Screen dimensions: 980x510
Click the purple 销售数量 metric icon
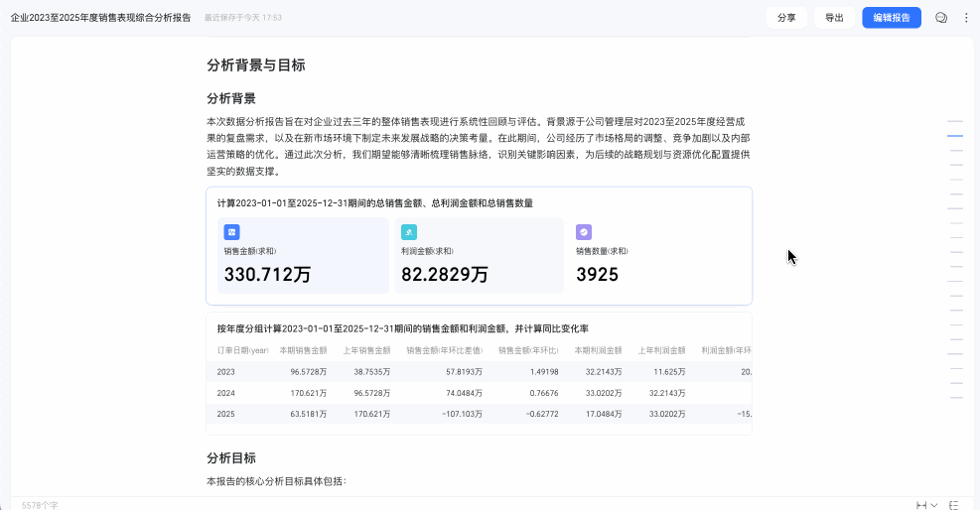584,232
